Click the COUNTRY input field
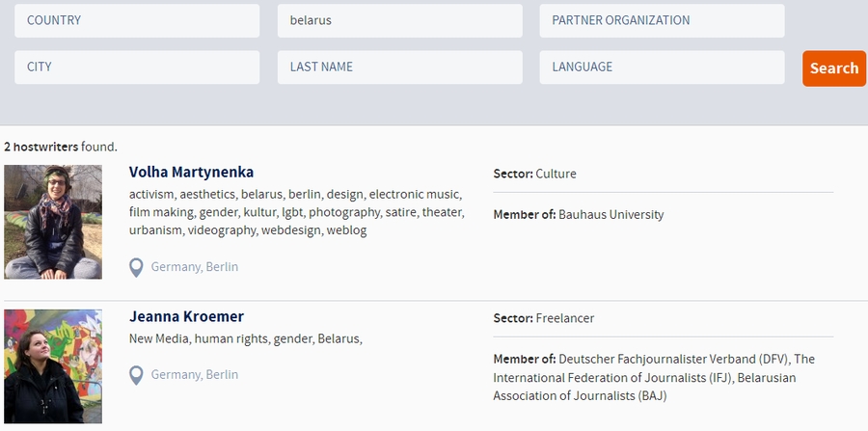 point(137,20)
